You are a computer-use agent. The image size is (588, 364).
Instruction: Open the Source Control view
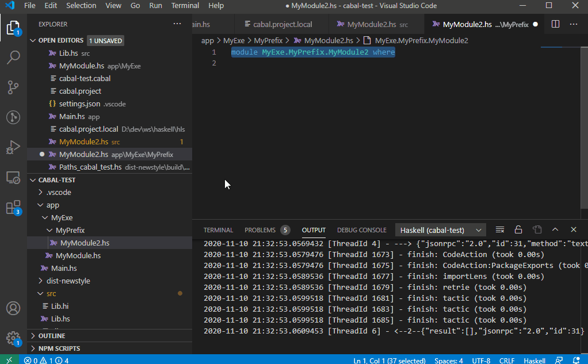13,86
